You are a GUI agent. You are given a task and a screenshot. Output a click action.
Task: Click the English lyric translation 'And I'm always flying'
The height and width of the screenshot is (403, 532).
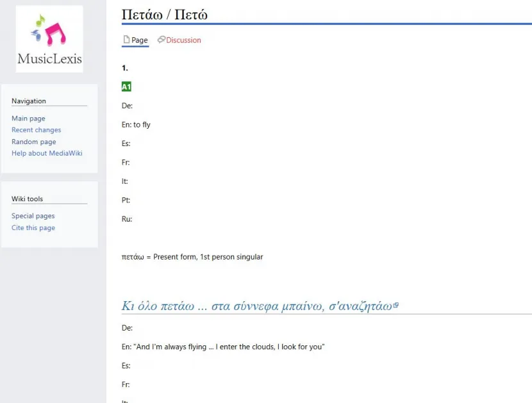(223, 347)
